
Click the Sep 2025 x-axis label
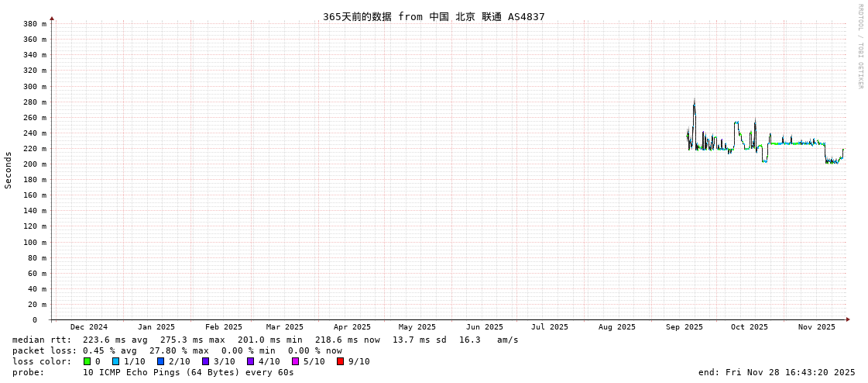tap(684, 327)
